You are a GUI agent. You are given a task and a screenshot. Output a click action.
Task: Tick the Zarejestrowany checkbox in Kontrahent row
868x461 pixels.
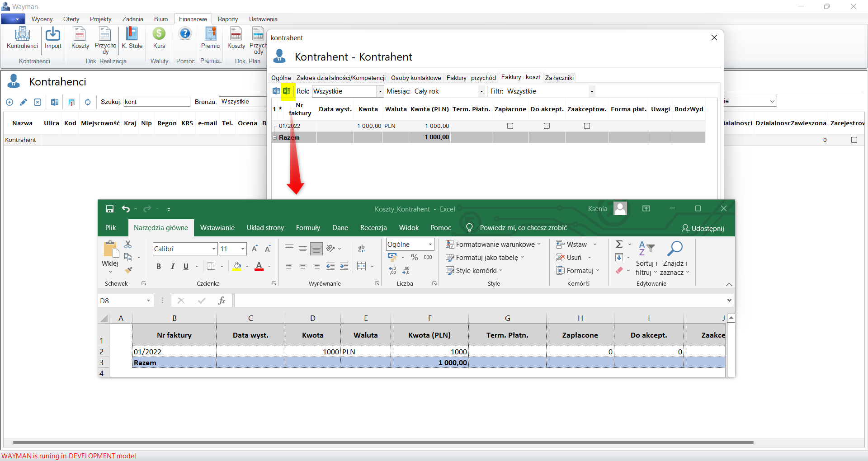pos(854,140)
